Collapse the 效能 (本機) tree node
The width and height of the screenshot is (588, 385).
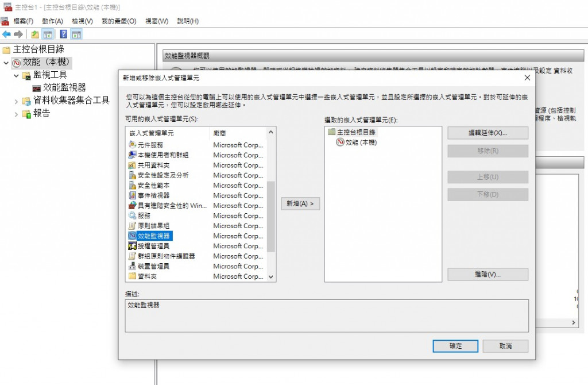6,63
